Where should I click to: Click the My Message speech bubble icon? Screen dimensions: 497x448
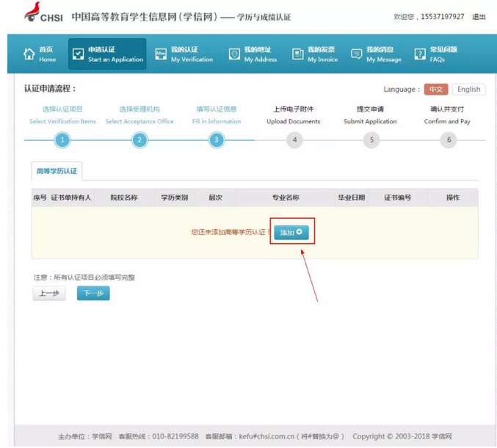click(x=357, y=54)
